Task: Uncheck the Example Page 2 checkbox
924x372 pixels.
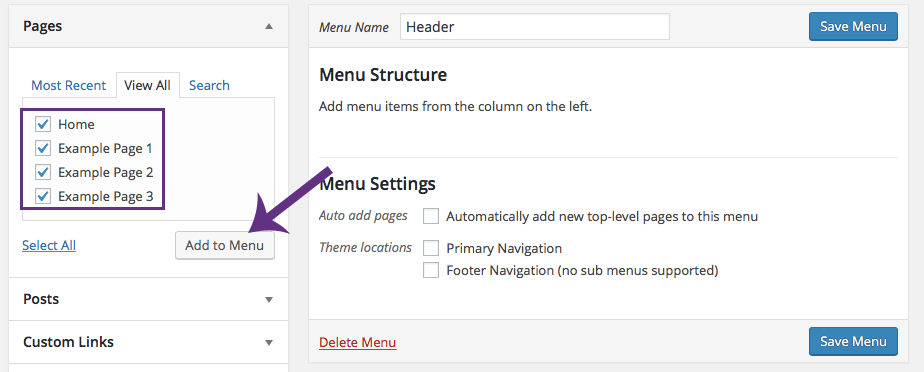Action: coord(43,172)
